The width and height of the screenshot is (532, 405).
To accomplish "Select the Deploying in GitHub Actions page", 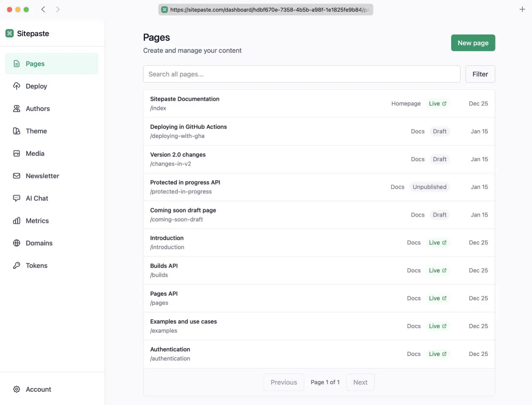I will coord(249,131).
